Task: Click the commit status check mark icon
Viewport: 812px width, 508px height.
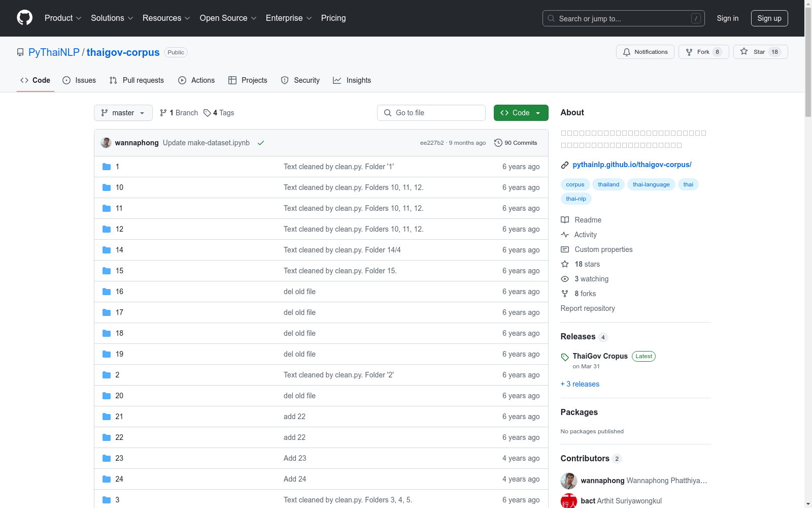Action: [261, 143]
